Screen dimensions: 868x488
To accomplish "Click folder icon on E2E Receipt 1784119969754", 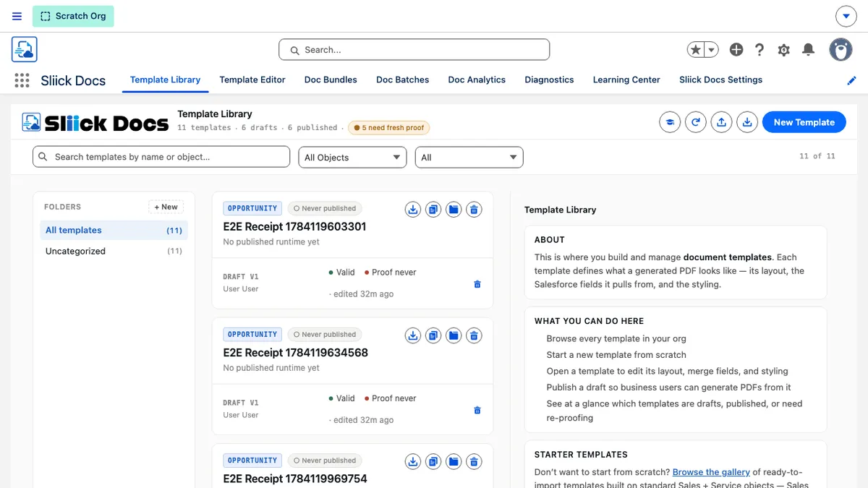I will [454, 461].
